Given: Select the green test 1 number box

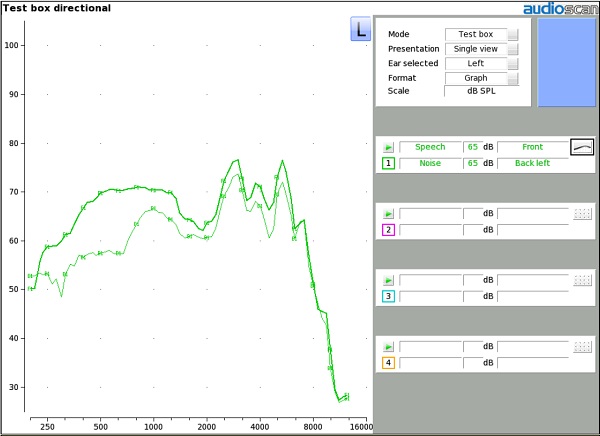Looking at the screenshot, I should [388, 163].
